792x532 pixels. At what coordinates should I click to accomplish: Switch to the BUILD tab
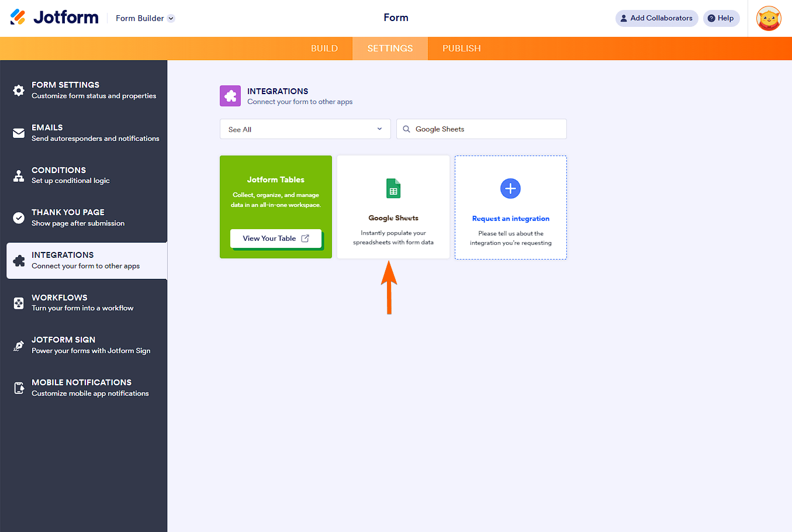(324, 49)
